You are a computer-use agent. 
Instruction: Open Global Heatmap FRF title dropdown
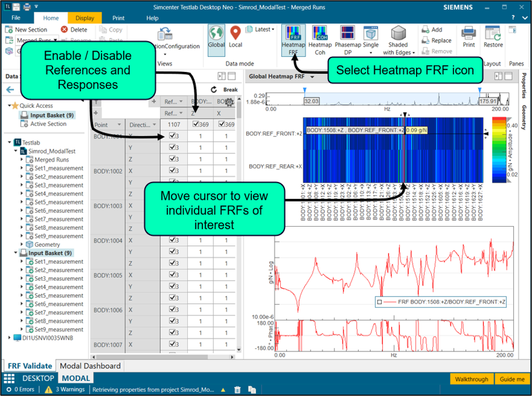click(x=310, y=77)
